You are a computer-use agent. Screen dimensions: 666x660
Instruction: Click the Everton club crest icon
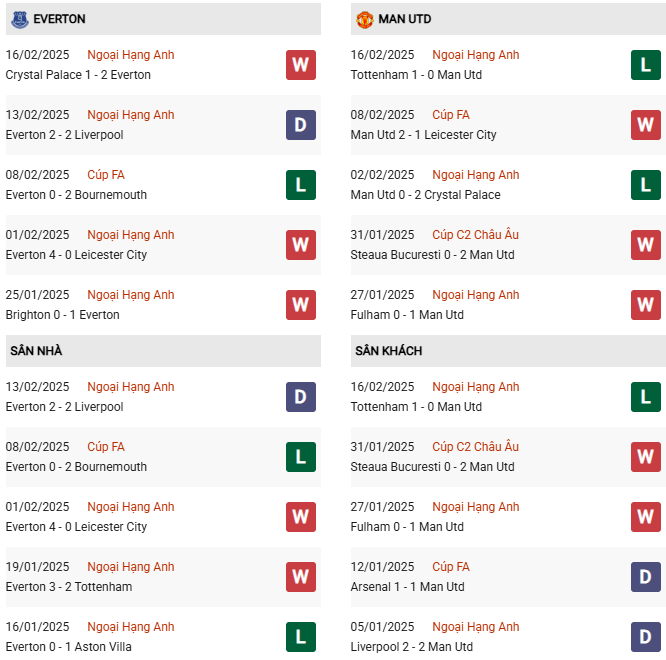click(19, 19)
